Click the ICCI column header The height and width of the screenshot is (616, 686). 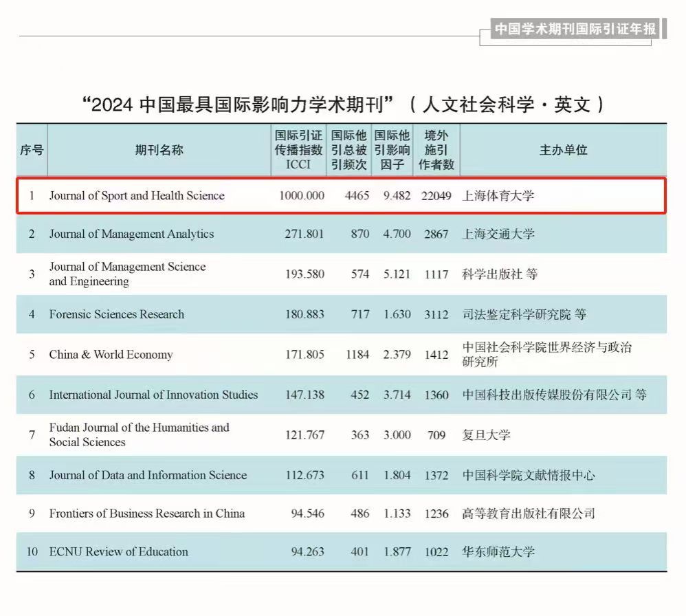[x=298, y=150]
